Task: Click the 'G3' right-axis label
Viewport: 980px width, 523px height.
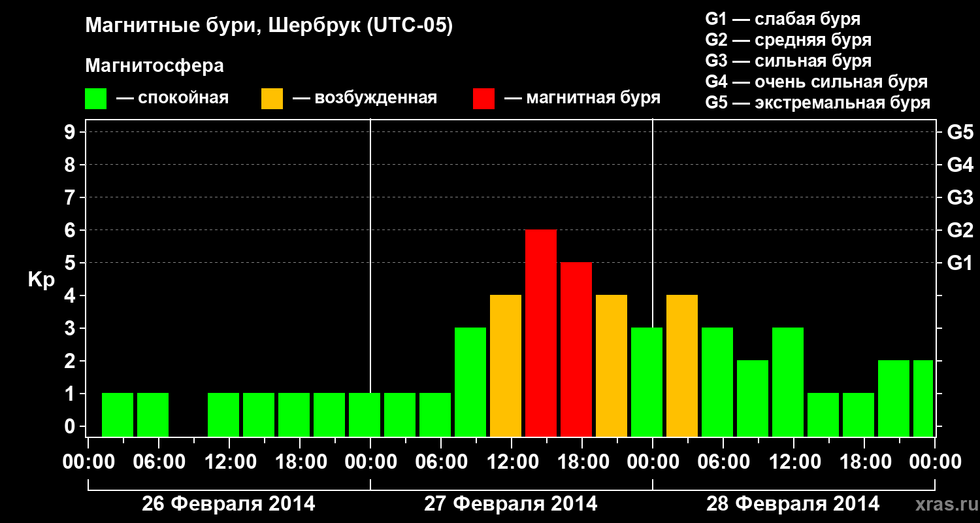Action: pyautogui.click(x=960, y=197)
